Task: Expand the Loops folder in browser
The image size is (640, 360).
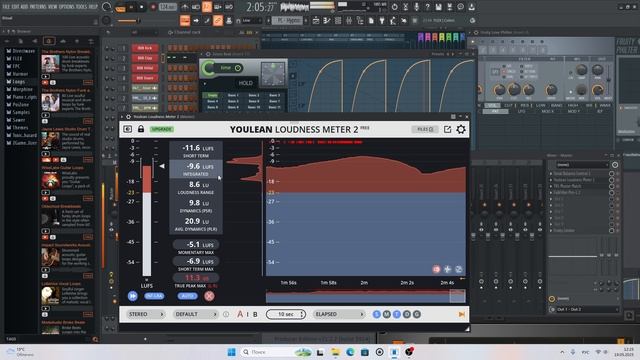Action: 18,82
